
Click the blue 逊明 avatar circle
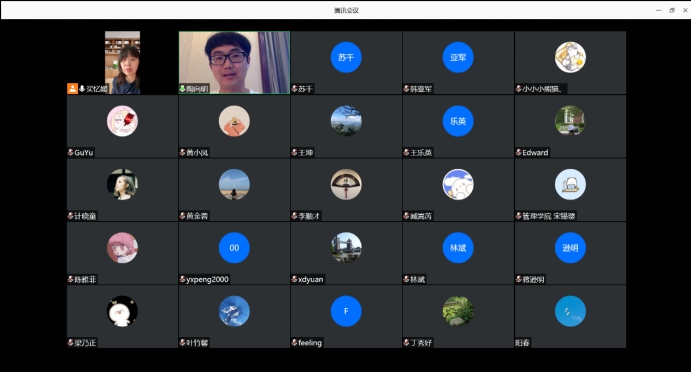point(570,248)
